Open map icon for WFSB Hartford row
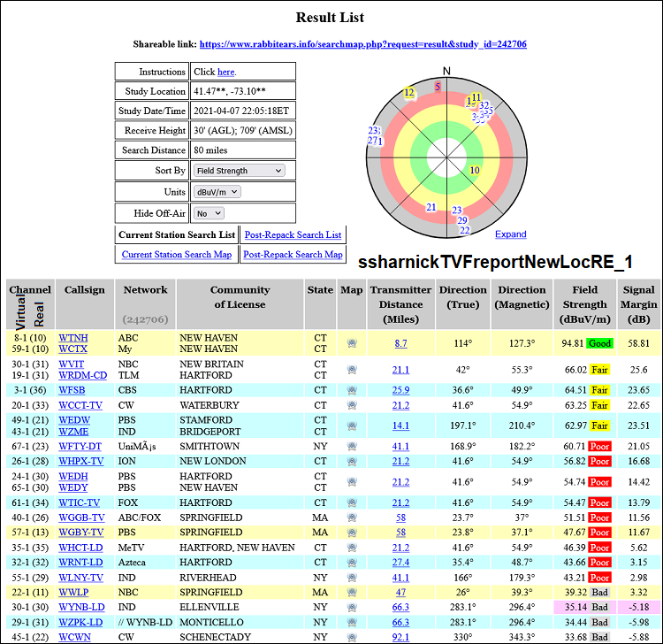Screen dimensions: 663x644 coord(352,389)
